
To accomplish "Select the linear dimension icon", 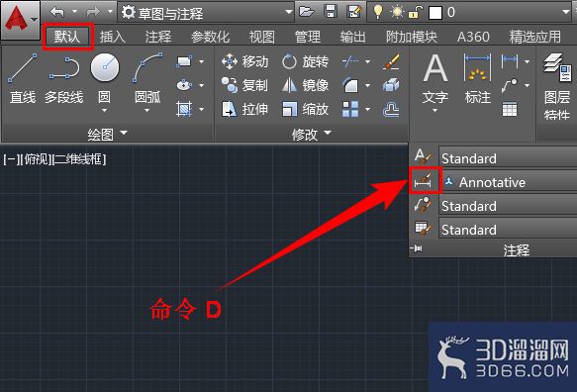I will point(510,61).
